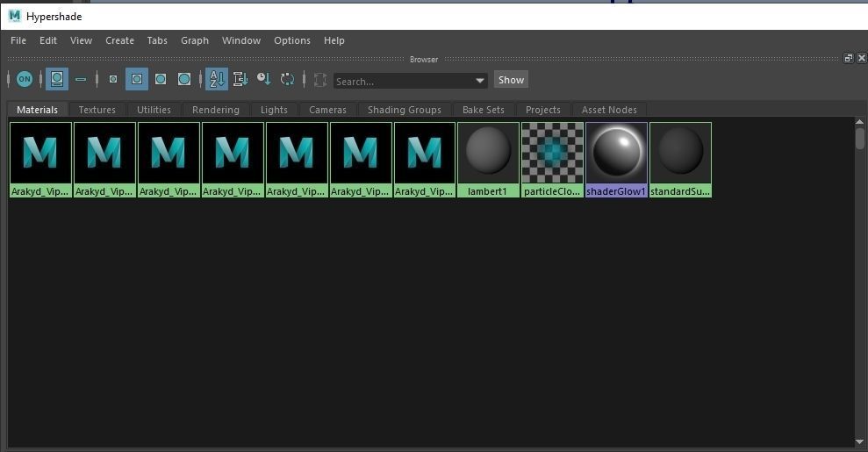Image resolution: width=868 pixels, height=452 pixels.
Task: Open the Edit menu
Action: pos(48,40)
